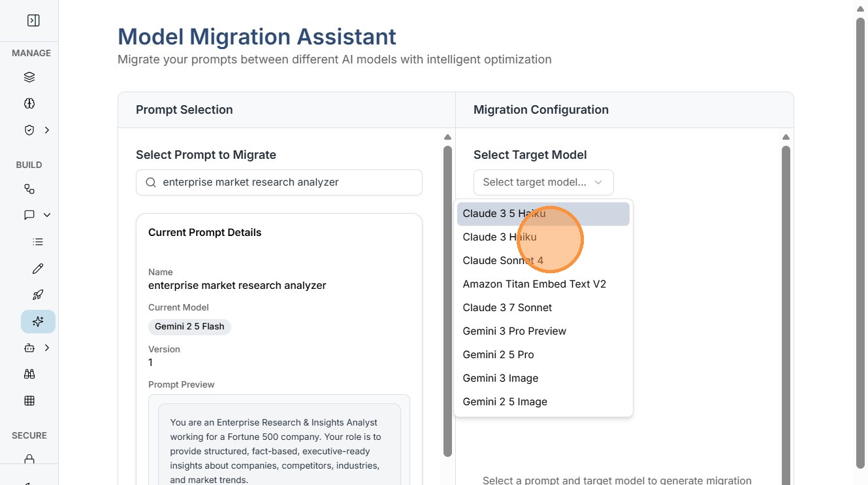Screen dimensions: 868x485
Task: Click the Prompt Selection panel scrollbar
Action: click(447, 301)
